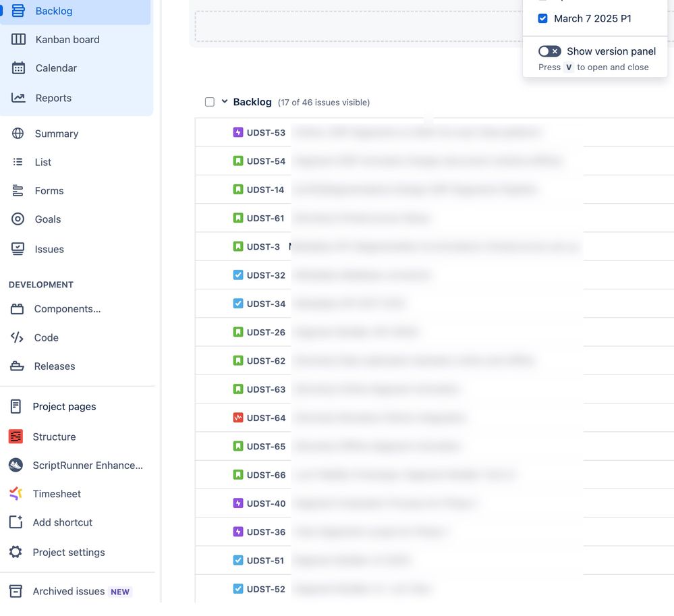Open the Code brackets icon
This screenshot has width=674, height=616.
pyautogui.click(x=17, y=337)
